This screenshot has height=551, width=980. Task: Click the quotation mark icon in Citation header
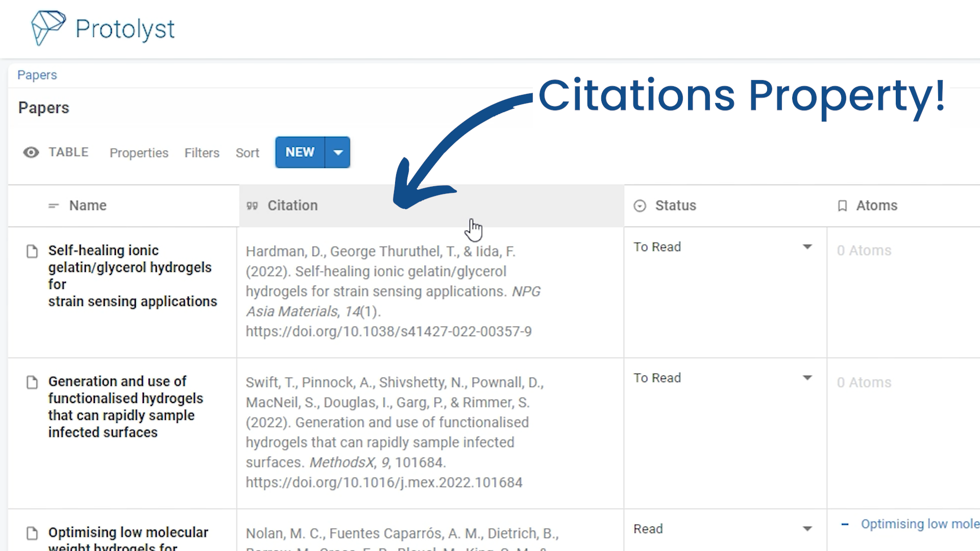click(252, 205)
